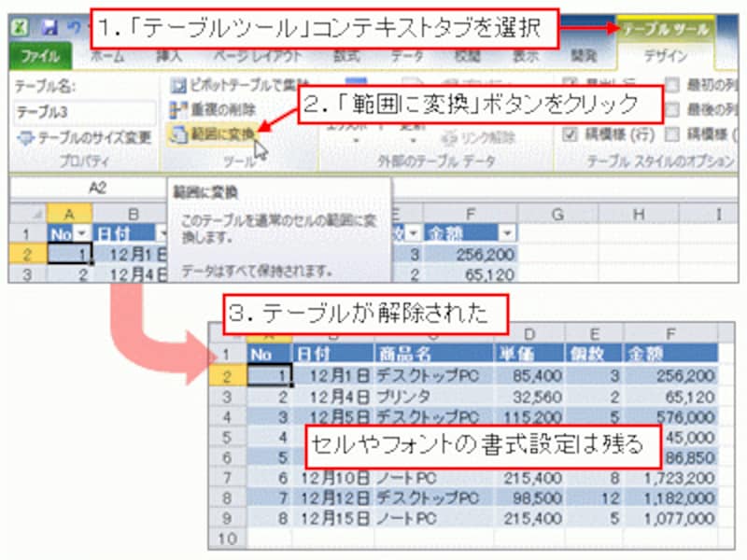Click cell 12月15日 in lower sheet
The image size is (747, 560).
tap(333, 519)
